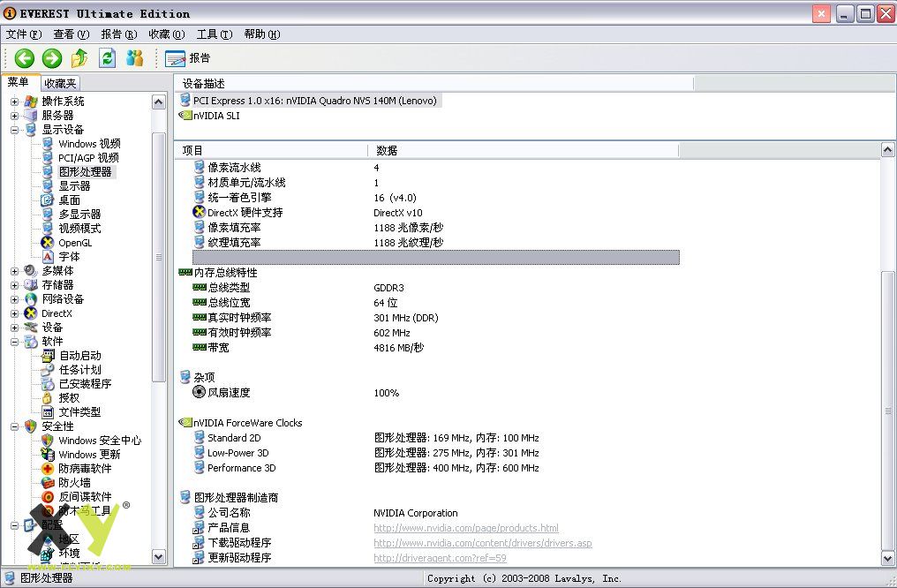Expand the 多媒体 tree node
This screenshot has width=897, height=588.
(14, 271)
